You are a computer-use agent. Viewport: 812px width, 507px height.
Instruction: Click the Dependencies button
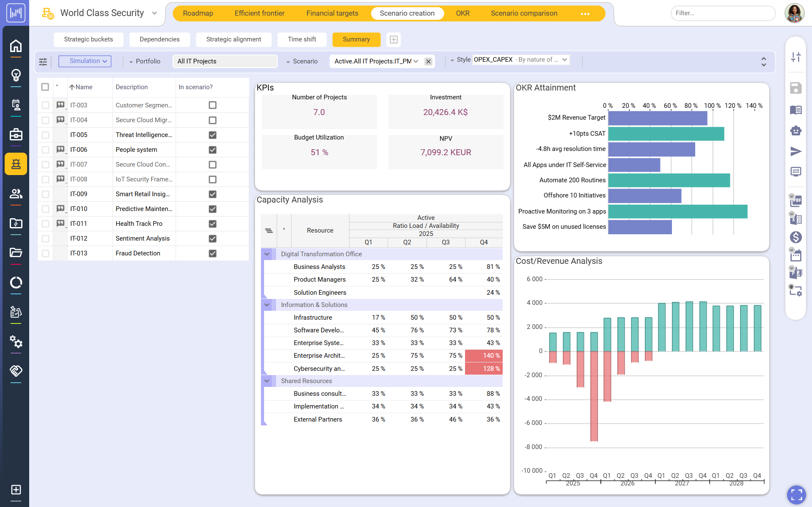tap(160, 39)
